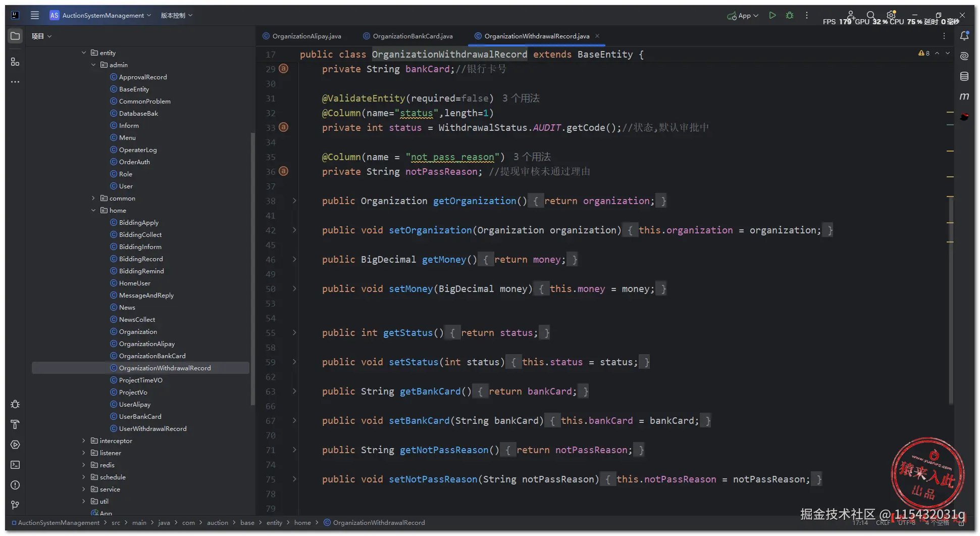
Task: Unfold the getOrganization method on line 38
Action: click(294, 201)
